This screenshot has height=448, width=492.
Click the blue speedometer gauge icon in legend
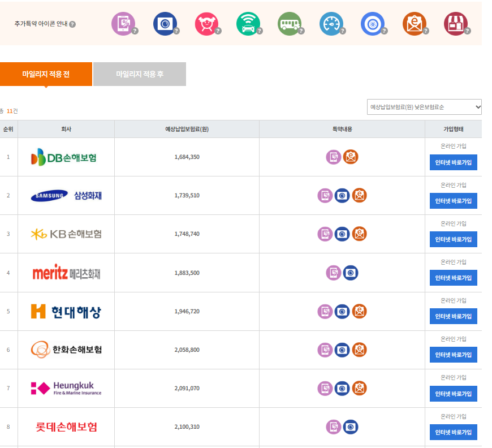tap(331, 24)
